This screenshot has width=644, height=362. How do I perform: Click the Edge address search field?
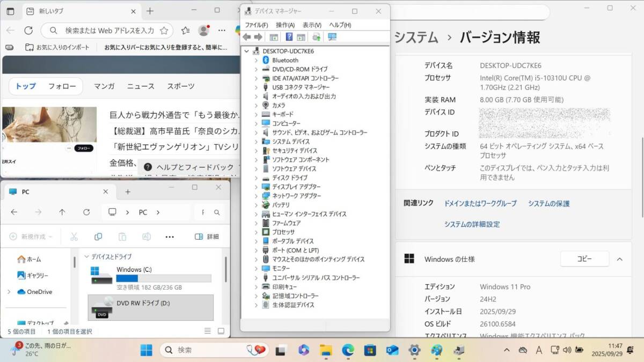109,31
